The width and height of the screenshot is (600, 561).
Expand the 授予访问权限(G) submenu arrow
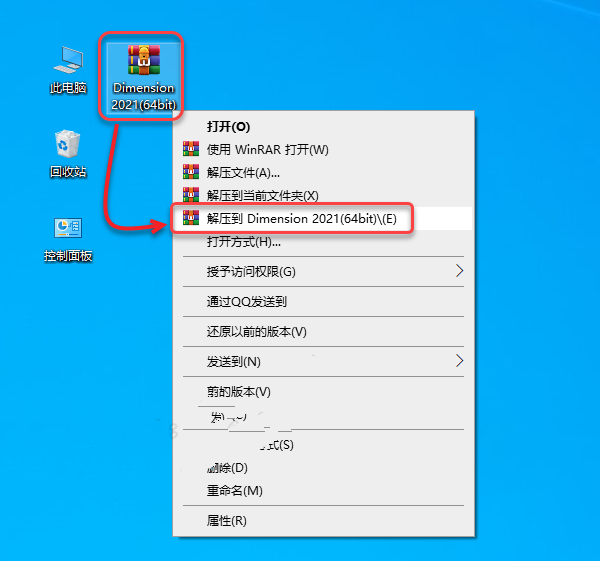[x=460, y=271]
